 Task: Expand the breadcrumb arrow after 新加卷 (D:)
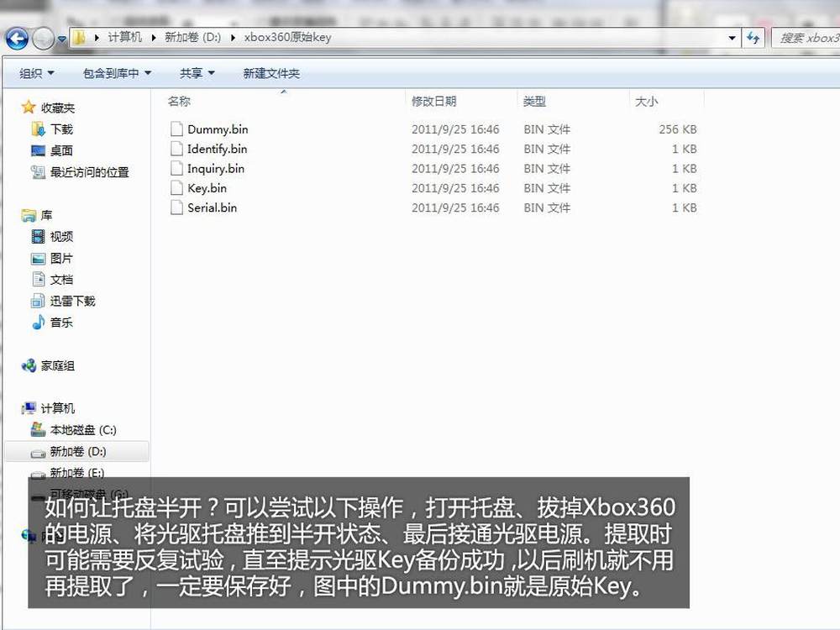coord(233,38)
